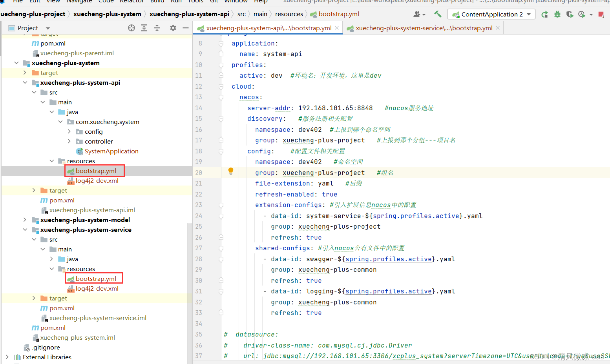This screenshot has width=610, height=364.
Task: Click the Build Project hammer icon
Action: click(438, 14)
